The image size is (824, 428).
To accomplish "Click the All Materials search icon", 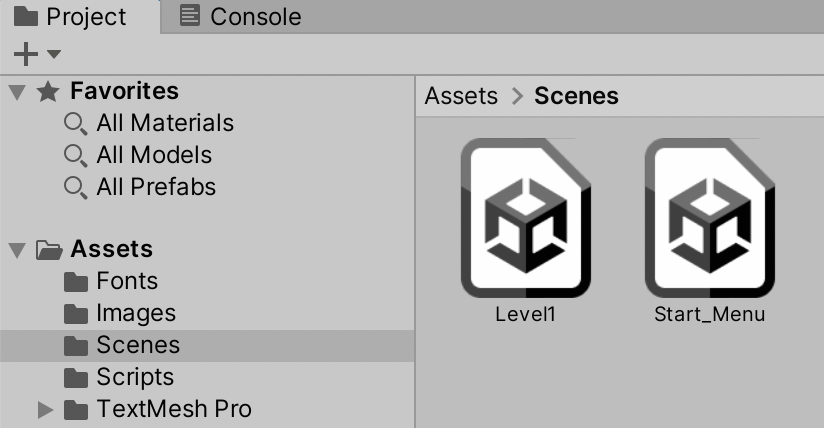I will [75, 123].
